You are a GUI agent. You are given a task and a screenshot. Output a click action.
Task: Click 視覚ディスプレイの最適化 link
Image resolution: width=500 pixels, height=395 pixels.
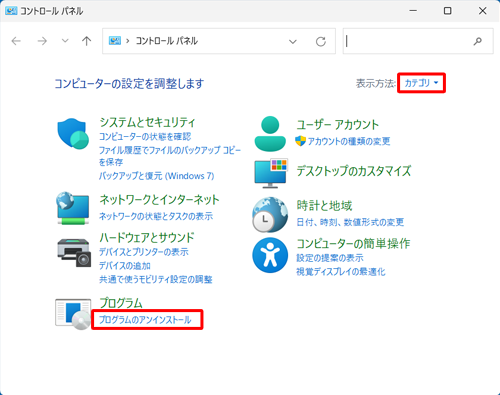click(341, 272)
